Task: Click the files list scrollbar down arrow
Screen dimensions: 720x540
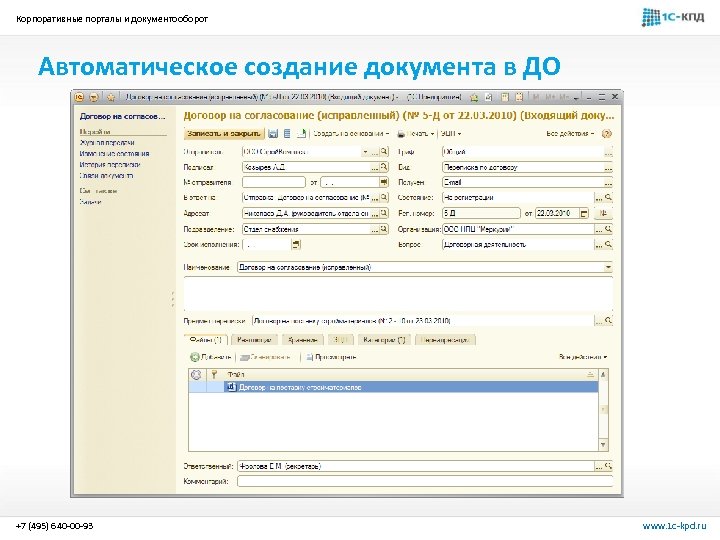Action: point(603,444)
